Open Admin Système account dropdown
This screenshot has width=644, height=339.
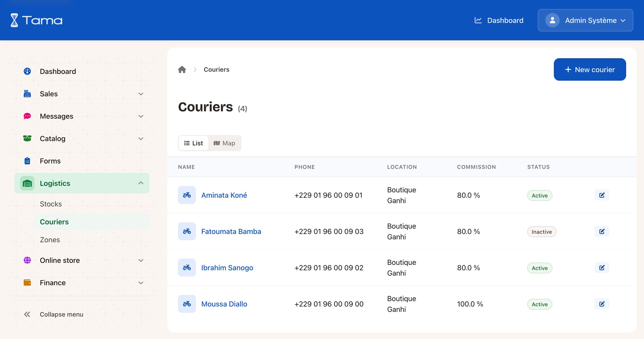coord(585,20)
